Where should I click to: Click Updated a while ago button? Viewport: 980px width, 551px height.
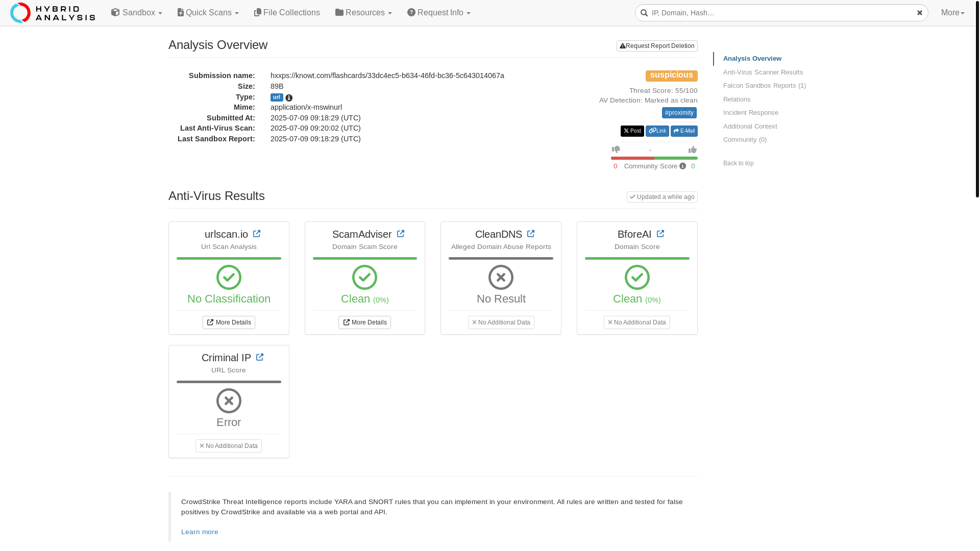pos(662,197)
